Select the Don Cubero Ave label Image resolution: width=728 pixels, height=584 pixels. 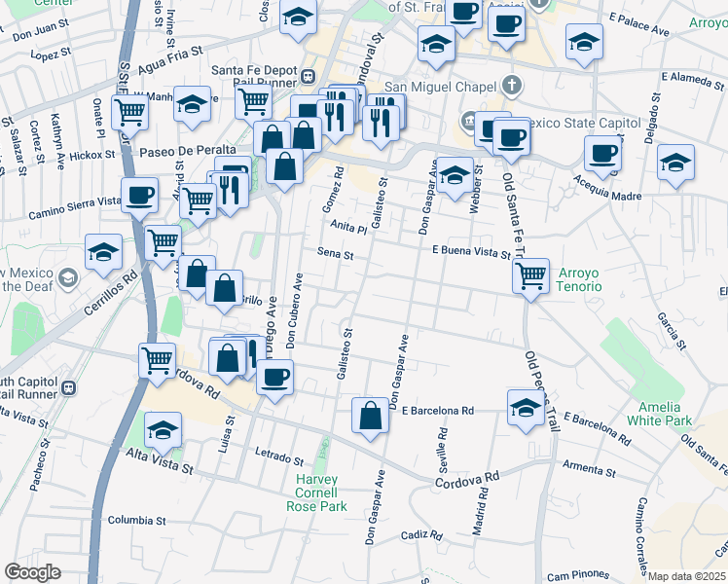point(294,310)
